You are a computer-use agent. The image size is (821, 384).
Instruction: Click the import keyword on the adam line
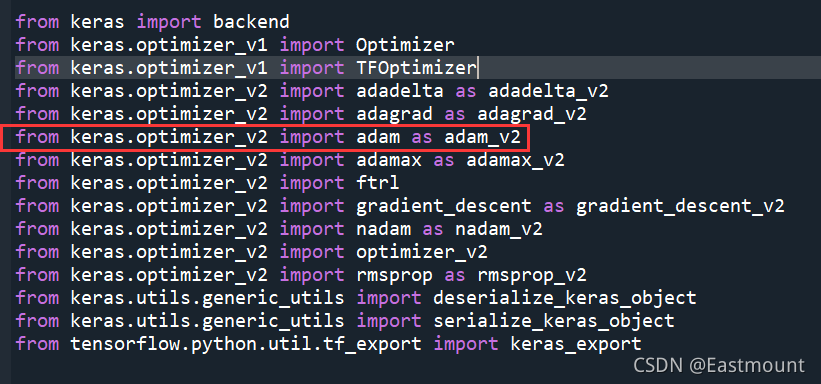312,138
